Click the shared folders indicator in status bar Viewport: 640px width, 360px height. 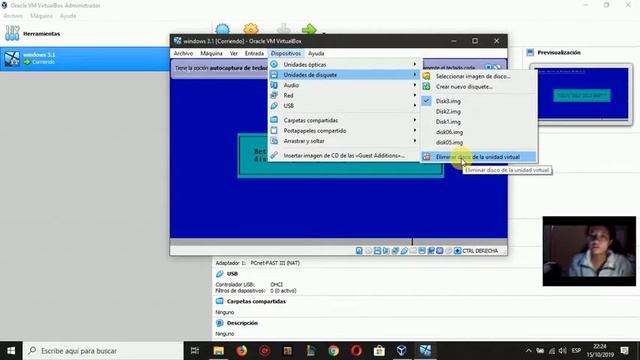[x=413, y=251]
